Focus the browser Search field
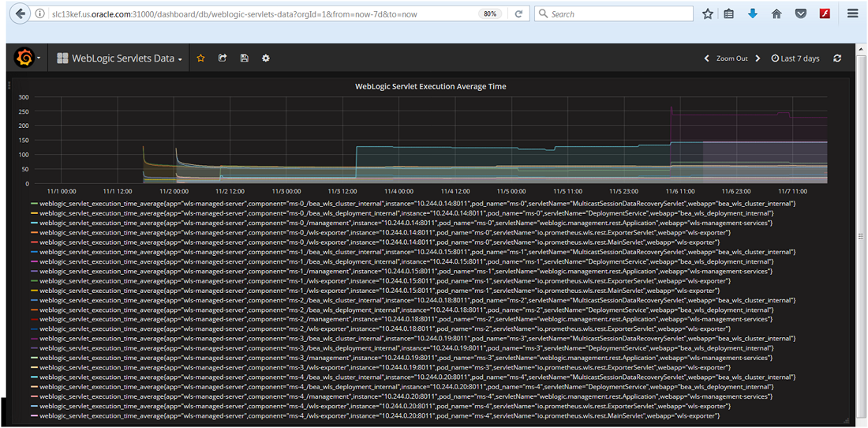Screen dimensions: 868x428 [614, 14]
